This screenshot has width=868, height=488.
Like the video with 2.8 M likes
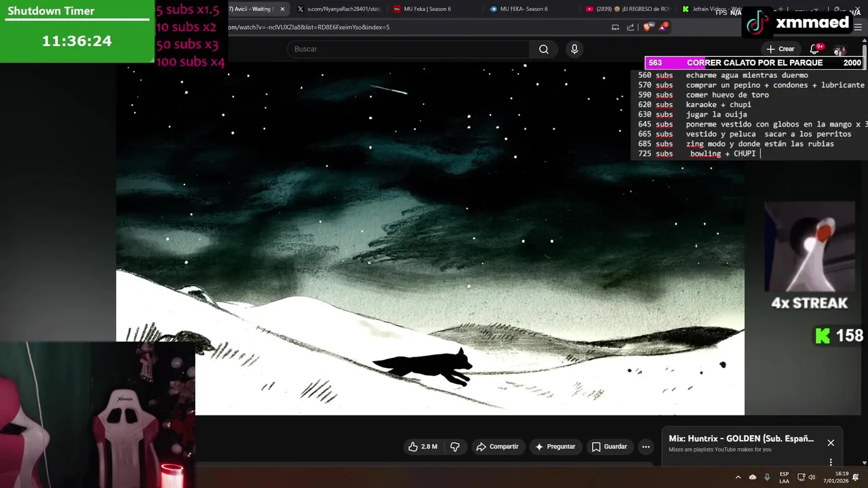tap(422, 447)
